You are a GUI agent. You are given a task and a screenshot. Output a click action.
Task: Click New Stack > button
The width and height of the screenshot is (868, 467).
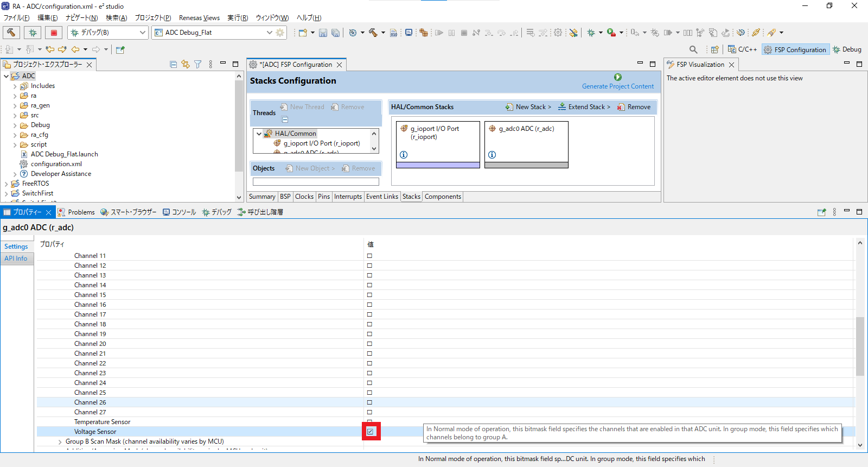(x=528, y=107)
